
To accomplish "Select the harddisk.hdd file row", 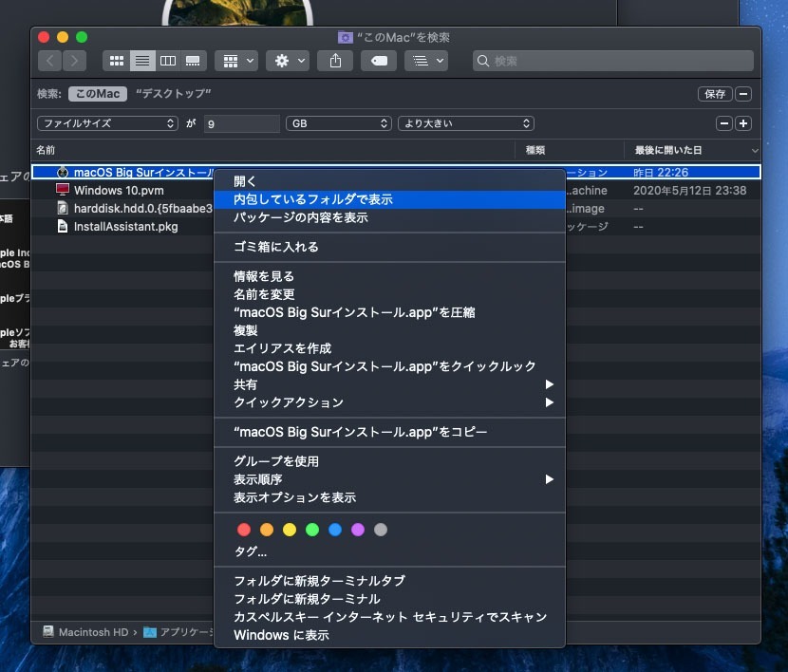I will 122,209.
